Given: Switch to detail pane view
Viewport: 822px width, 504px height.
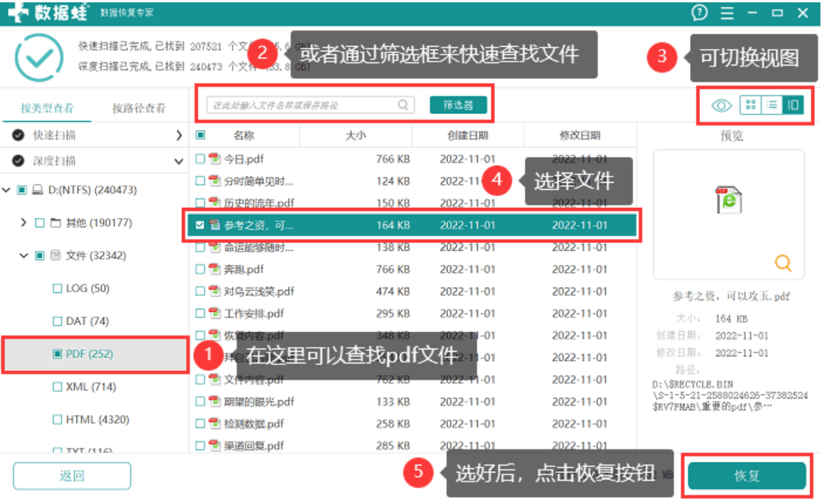Looking at the screenshot, I should [x=792, y=105].
